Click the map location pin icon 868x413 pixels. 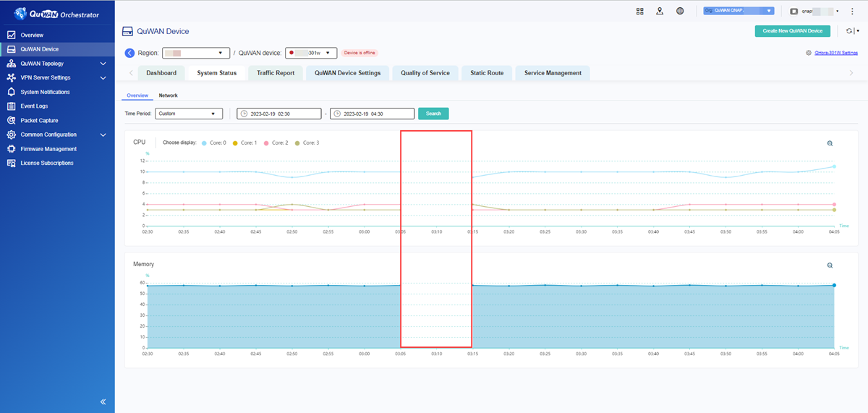click(660, 11)
